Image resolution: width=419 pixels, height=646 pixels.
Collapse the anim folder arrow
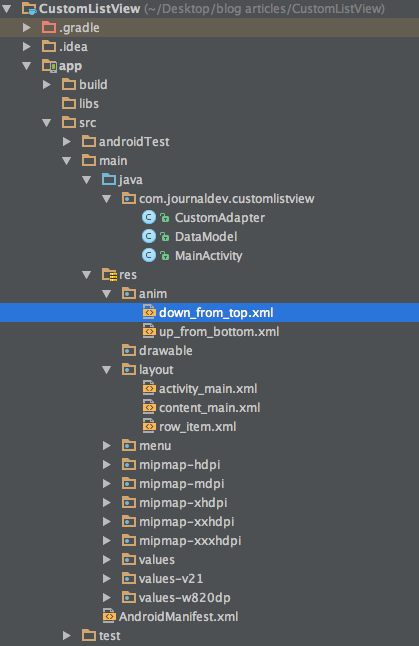click(107, 294)
